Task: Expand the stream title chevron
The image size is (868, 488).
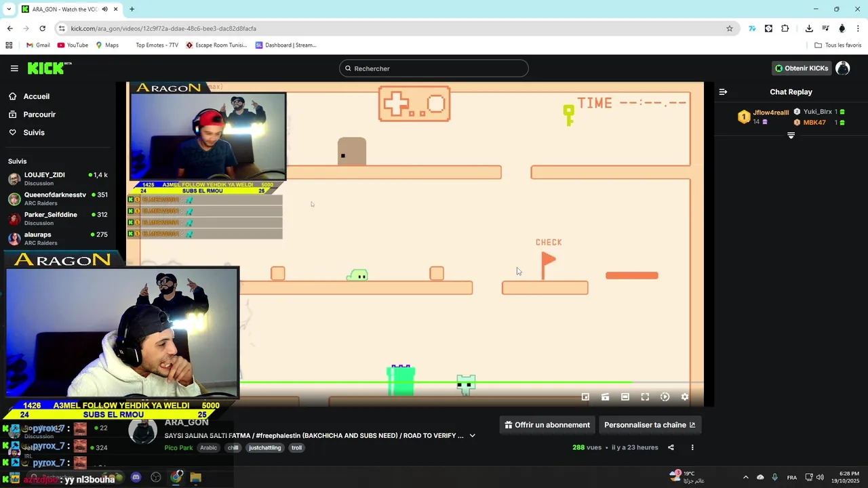Action: pos(473,436)
